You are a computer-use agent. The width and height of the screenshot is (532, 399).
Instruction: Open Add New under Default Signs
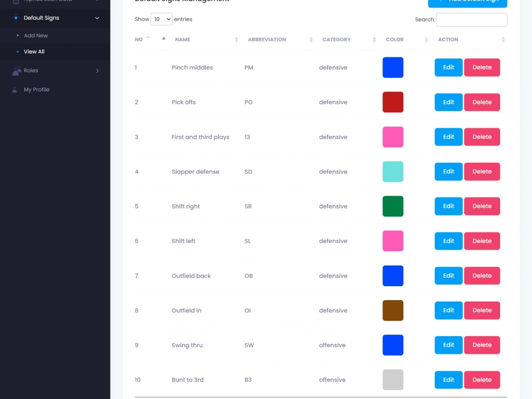click(36, 35)
